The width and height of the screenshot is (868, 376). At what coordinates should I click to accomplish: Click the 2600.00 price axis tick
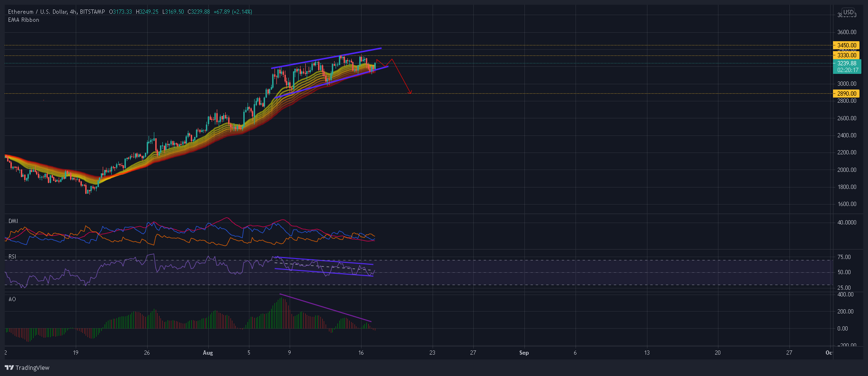point(847,118)
